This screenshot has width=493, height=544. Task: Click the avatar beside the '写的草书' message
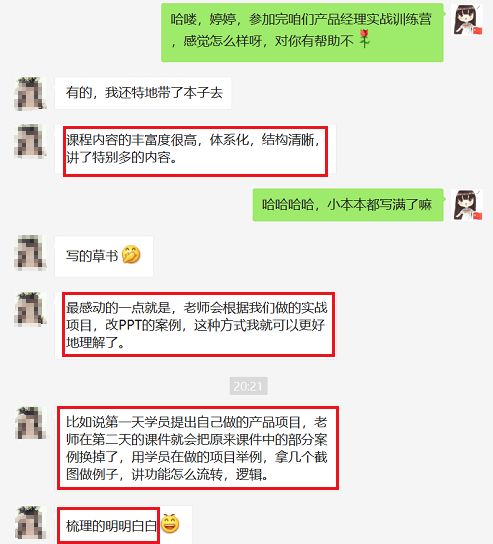tap(30, 252)
